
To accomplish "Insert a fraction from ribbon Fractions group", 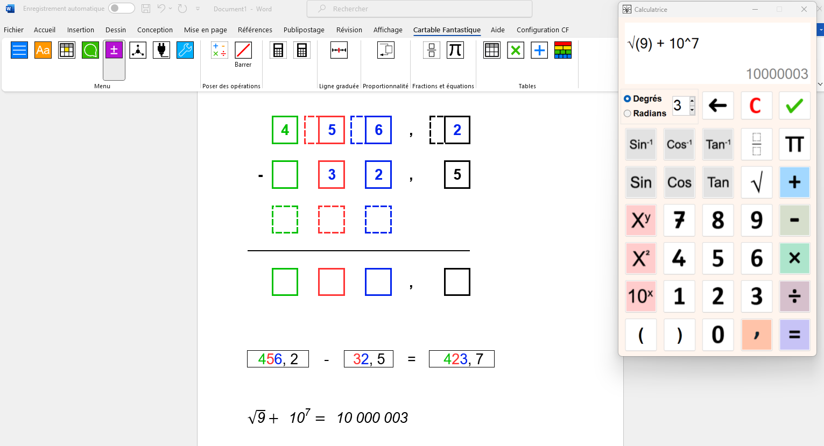I will click(431, 50).
